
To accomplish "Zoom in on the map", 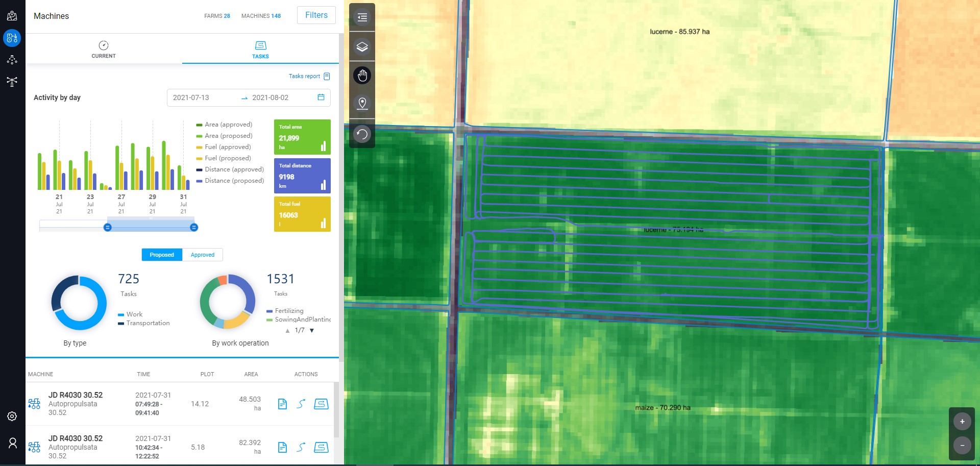I will (962, 422).
